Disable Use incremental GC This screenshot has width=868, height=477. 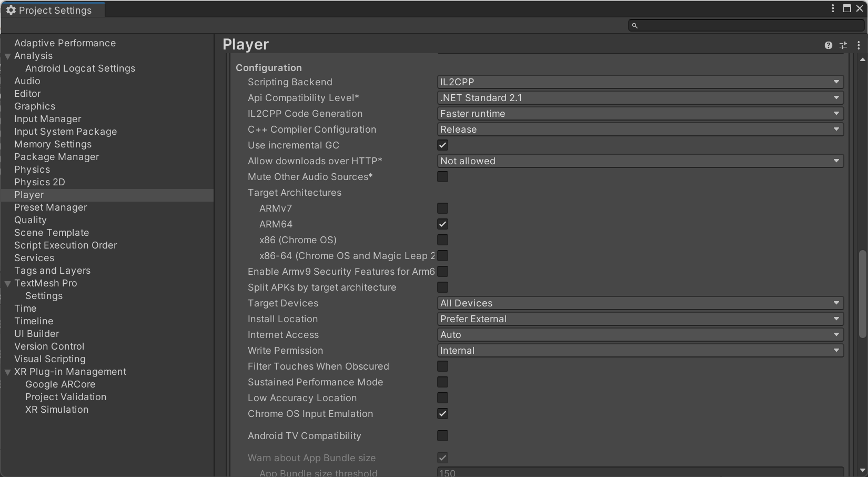(442, 145)
